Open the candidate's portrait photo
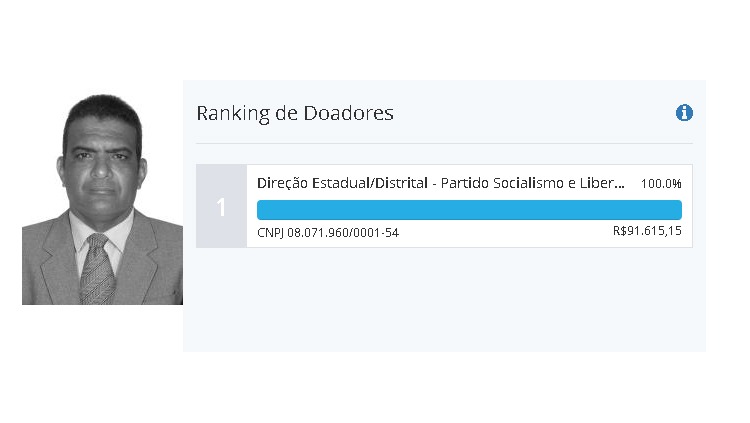This screenshot has height=423, width=750. [x=102, y=199]
